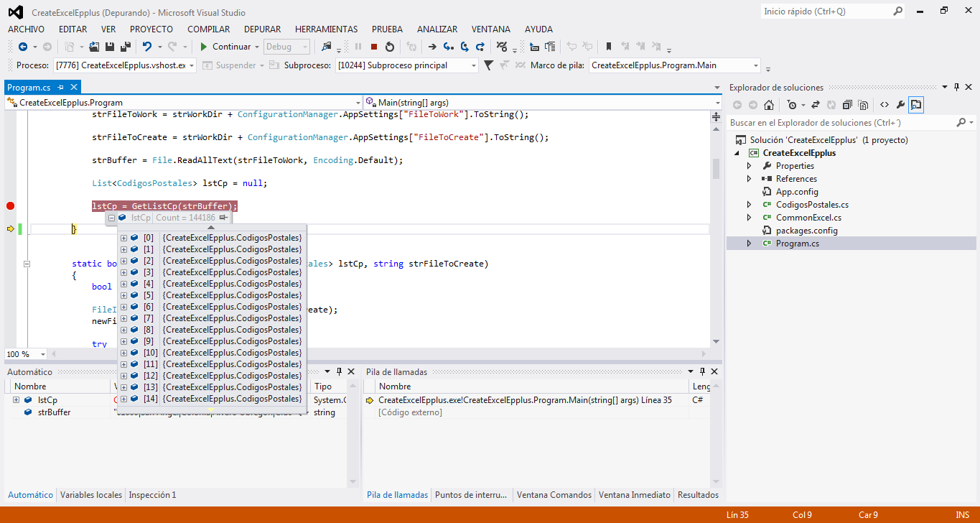Click the red Stop Debugging square
Screen dimensions: 980x523
374,47
